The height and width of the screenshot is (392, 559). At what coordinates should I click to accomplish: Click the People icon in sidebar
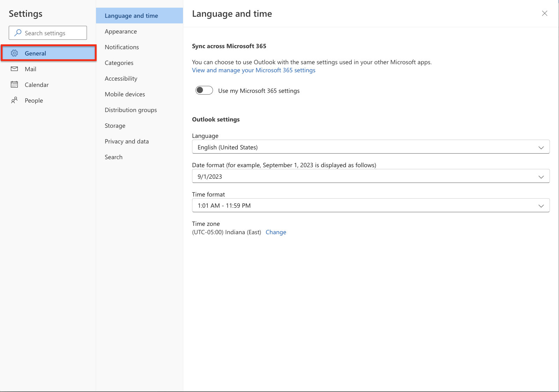pos(14,100)
